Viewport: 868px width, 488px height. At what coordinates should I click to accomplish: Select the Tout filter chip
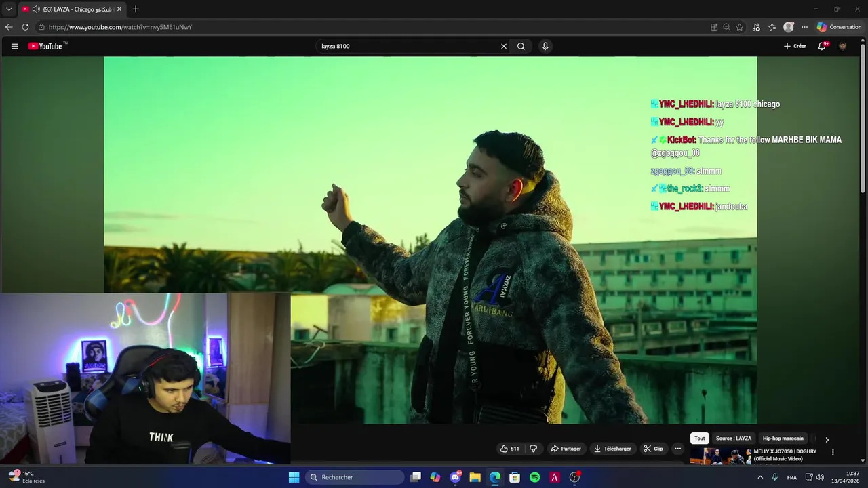pos(700,439)
